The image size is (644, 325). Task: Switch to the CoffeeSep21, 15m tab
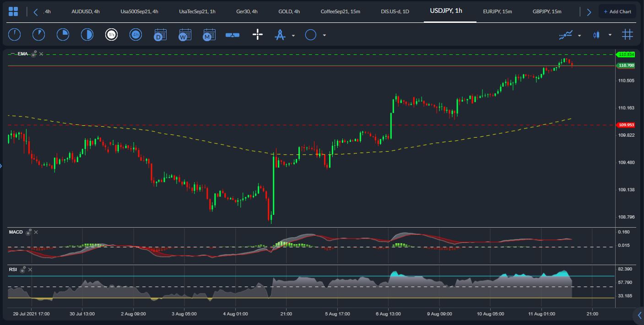(340, 11)
